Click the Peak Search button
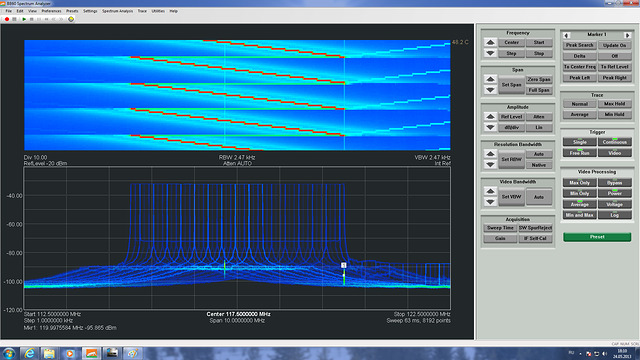 click(580, 45)
